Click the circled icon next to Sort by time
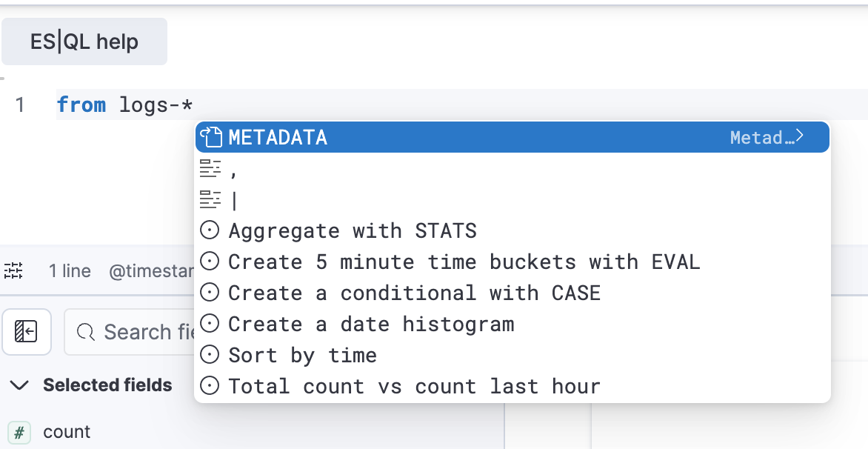Viewport: 868px width, 449px height. pos(210,355)
